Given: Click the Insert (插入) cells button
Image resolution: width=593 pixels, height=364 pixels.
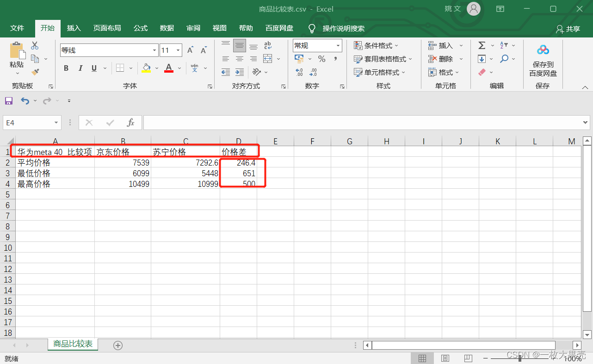Looking at the screenshot, I should coord(440,45).
